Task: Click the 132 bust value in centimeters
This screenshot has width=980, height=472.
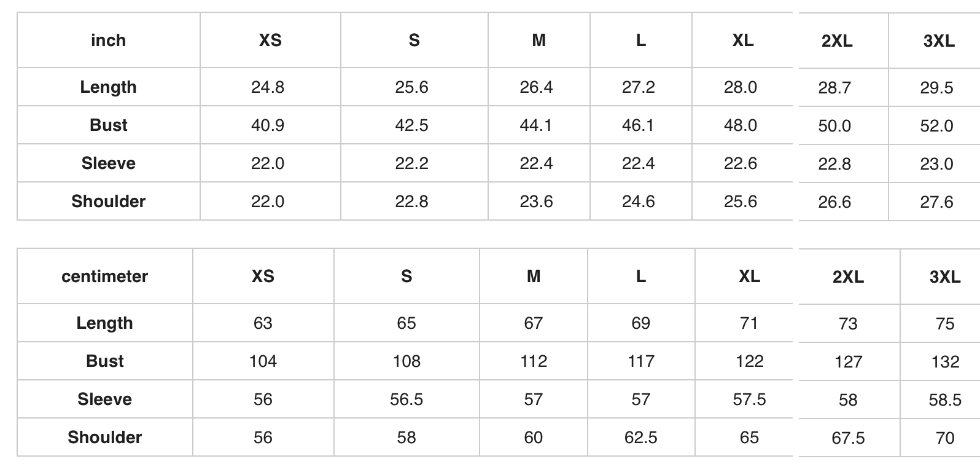Action: (x=945, y=362)
